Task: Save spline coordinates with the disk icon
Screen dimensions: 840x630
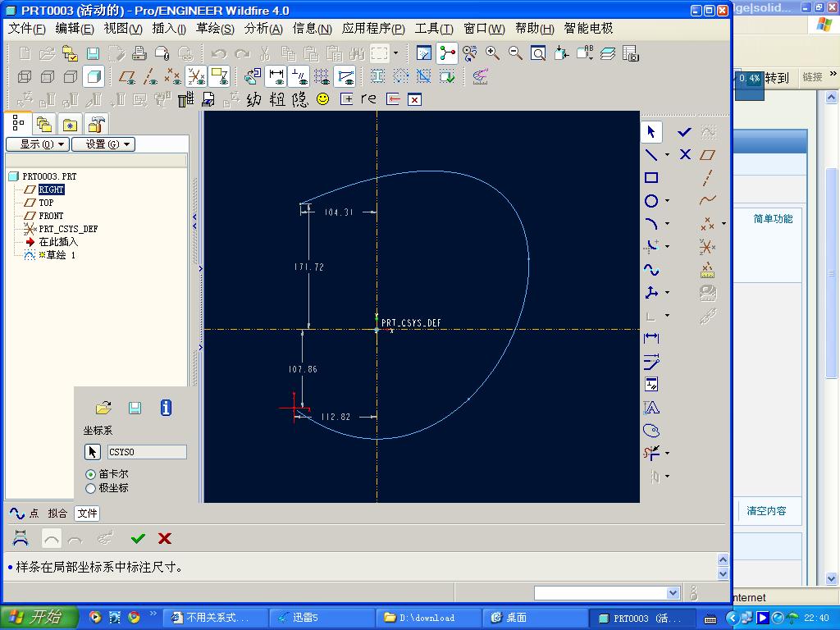Action: (135, 408)
